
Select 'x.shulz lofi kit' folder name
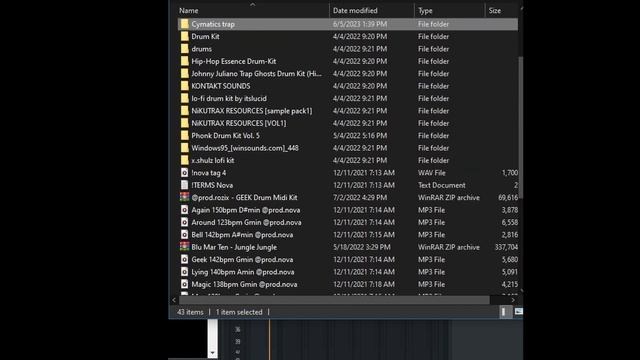pyautogui.click(x=213, y=160)
